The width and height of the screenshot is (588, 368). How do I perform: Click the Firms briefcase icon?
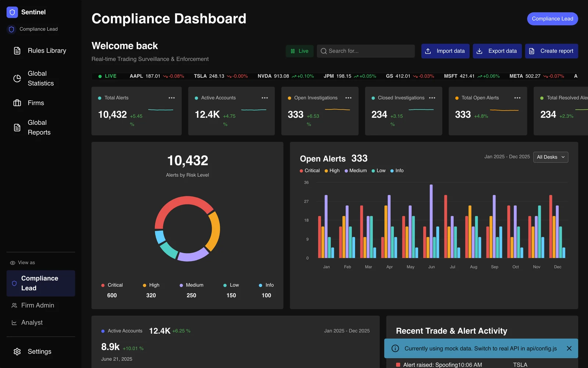pos(17,103)
